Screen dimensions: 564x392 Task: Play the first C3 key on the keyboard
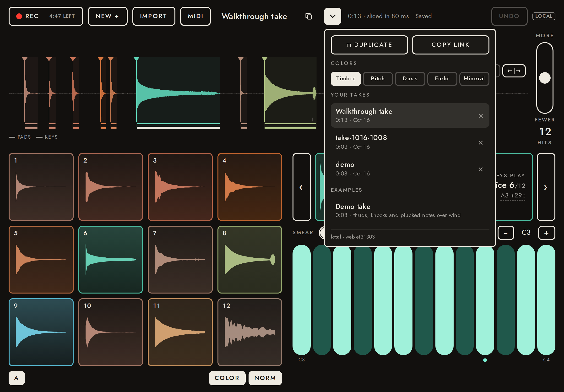(x=302, y=300)
